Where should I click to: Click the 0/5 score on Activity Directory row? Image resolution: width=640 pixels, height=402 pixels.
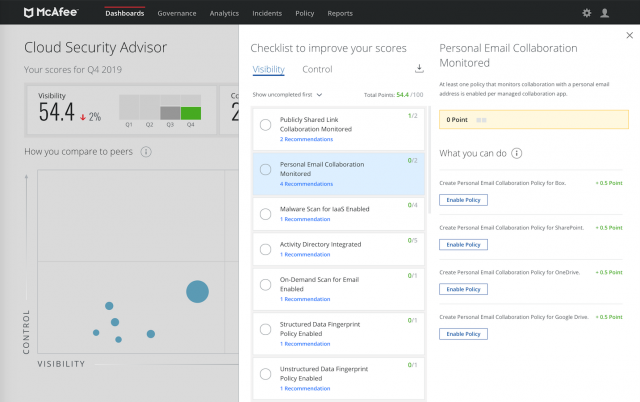[413, 240]
